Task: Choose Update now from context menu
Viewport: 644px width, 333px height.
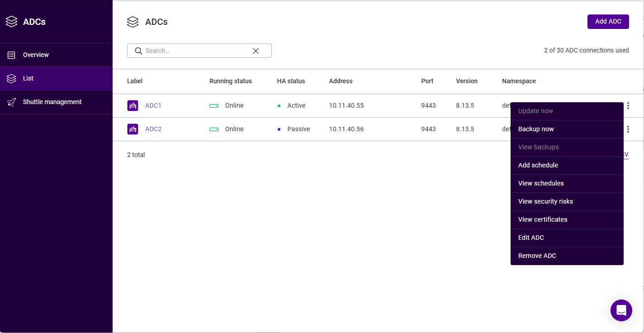Action: [567, 111]
